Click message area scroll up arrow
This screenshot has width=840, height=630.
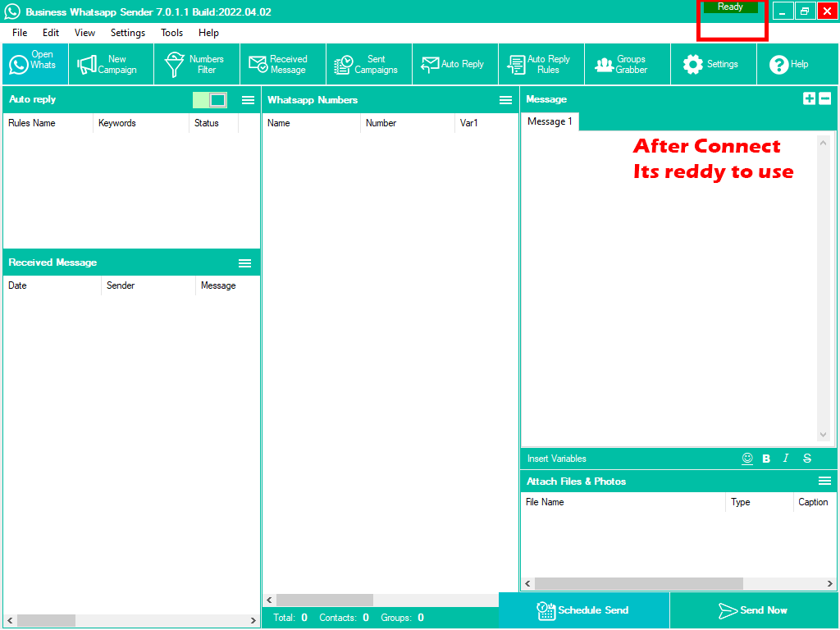coord(823,143)
